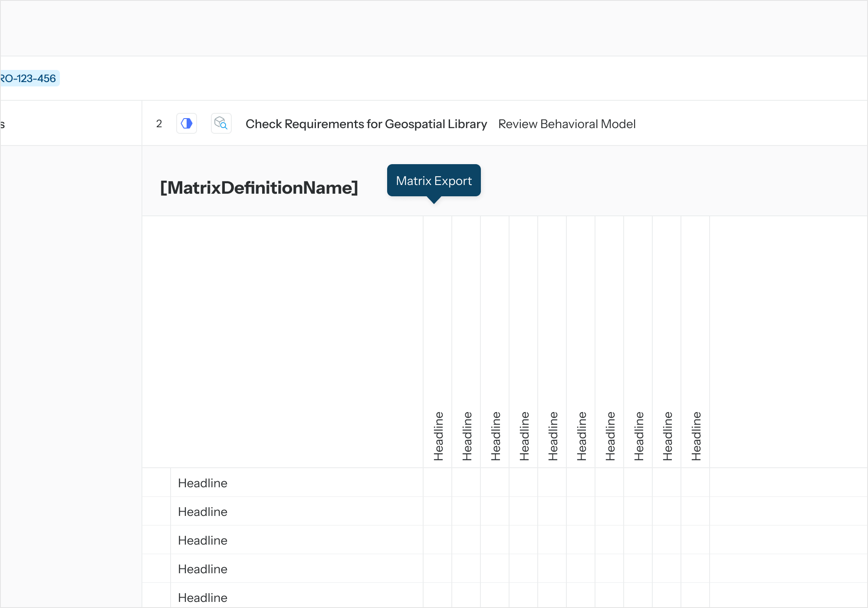The width and height of the screenshot is (868, 608).
Task: Click the cube with magnifier review icon
Action: point(221,124)
